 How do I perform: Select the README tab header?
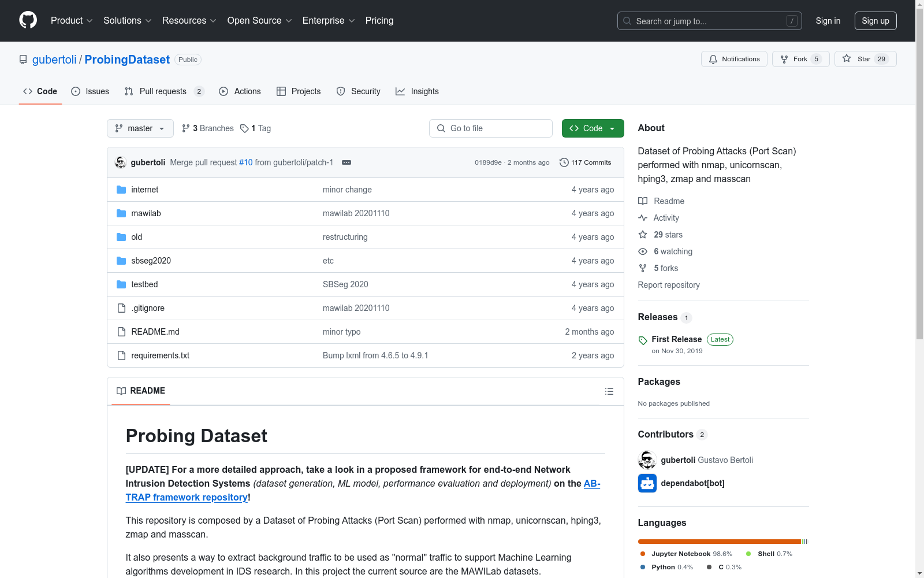pyautogui.click(x=141, y=391)
